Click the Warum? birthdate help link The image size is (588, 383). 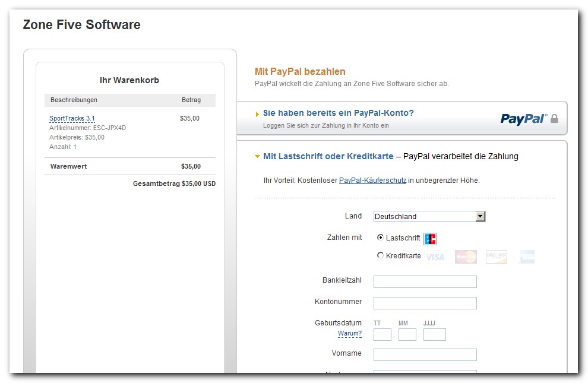pyautogui.click(x=349, y=334)
